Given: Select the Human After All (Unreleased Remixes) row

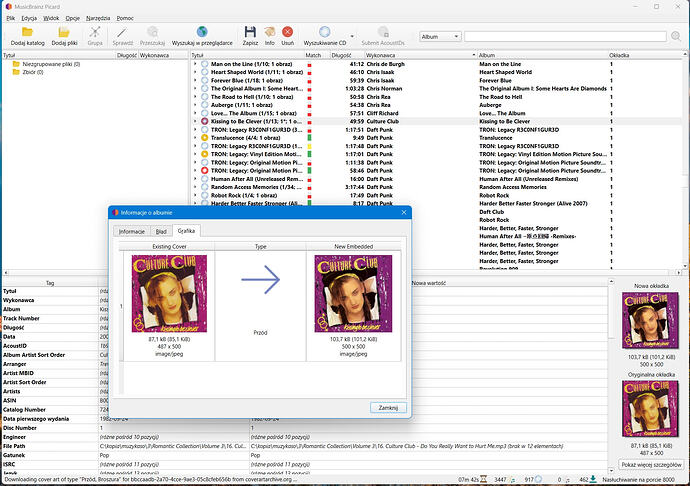Looking at the screenshot, I should point(437,179).
